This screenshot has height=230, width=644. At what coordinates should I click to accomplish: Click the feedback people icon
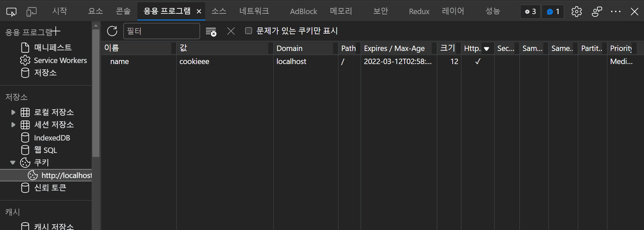(x=597, y=12)
